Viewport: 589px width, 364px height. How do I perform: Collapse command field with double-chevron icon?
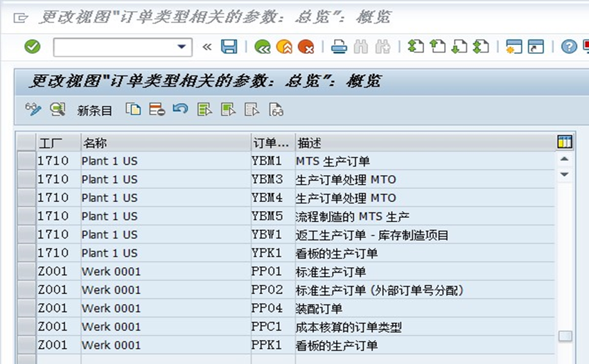[x=207, y=47]
